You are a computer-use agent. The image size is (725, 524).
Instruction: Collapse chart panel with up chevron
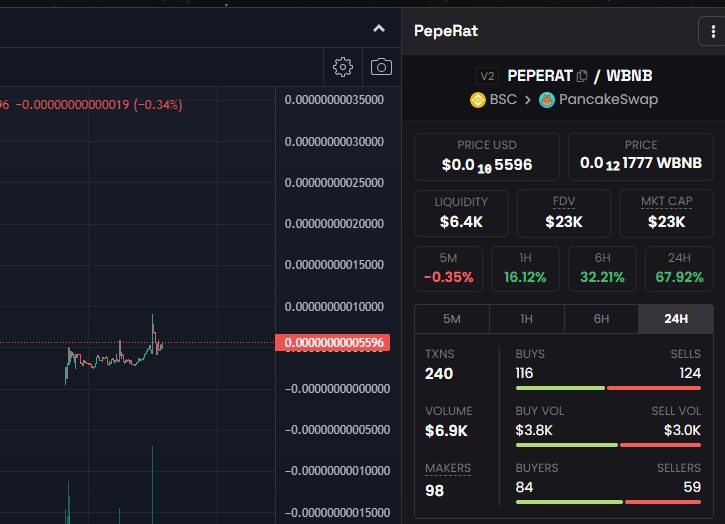point(379,29)
